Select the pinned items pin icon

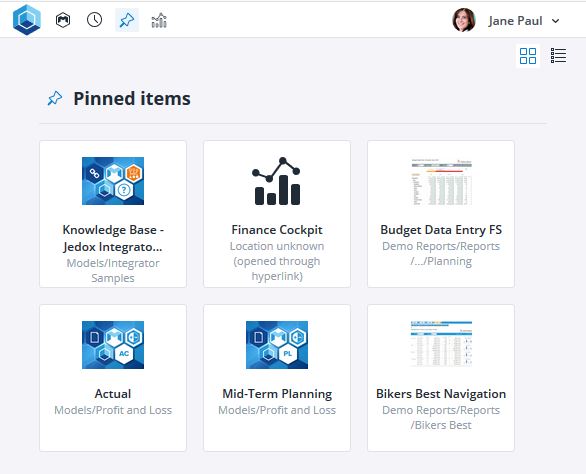pos(127,20)
